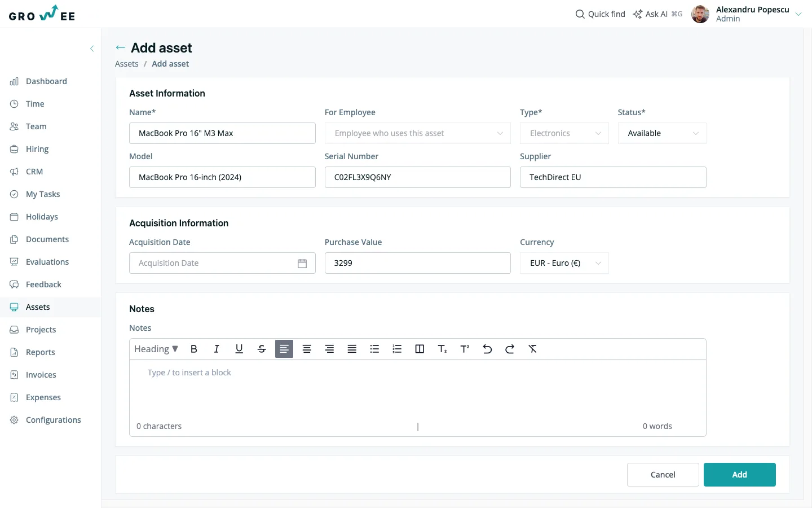This screenshot has width=812, height=508.
Task: Insert a numbered list
Action: (x=397, y=349)
